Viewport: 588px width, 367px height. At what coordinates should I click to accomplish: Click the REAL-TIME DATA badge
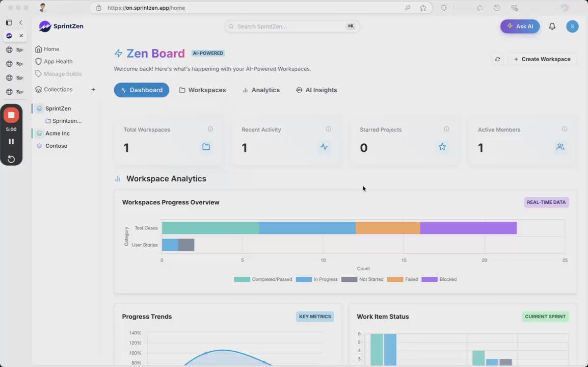pyautogui.click(x=546, y=202)
